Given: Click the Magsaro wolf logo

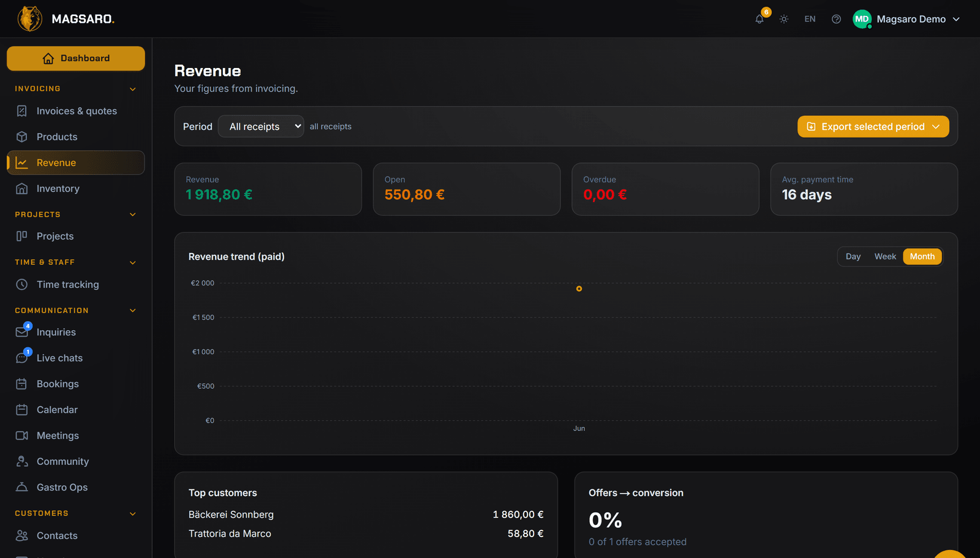Looking at the screenshot, I should coord(29,19).
